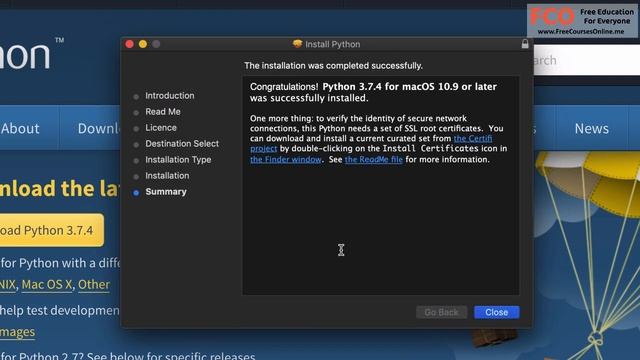Viewport: 640px width, 360px height.
Task: Select the highlighted Summary step
Action: click(x=166, y=191)
